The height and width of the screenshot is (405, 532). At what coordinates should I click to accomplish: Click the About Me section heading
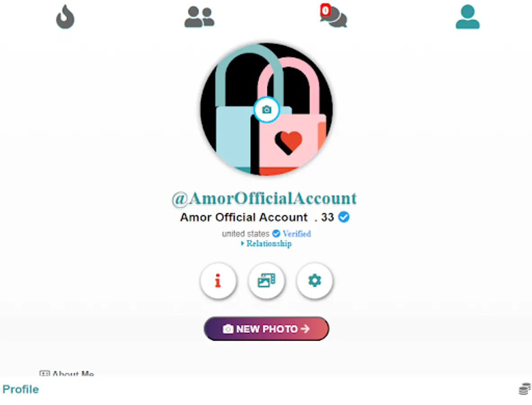[67, 374]
